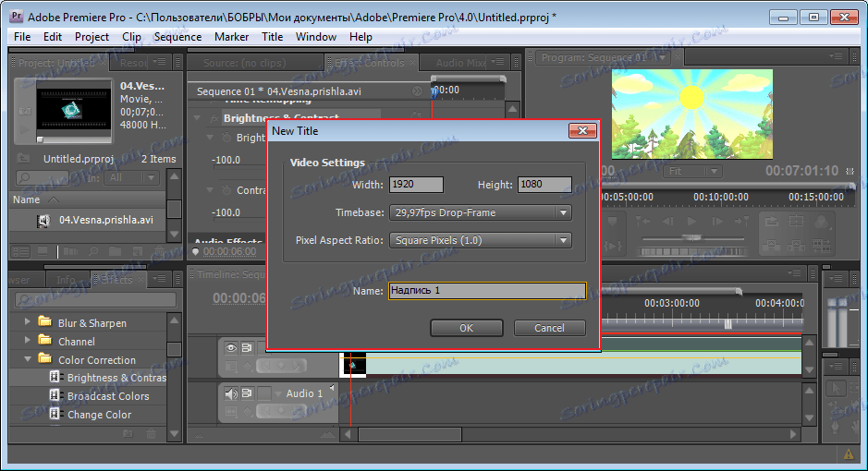Click the Width field in the New Title dialog
Viewport: 868px width, 471px height.
pos(416,185)
